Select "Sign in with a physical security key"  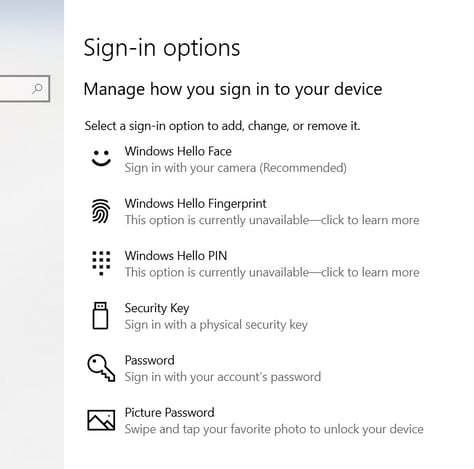(216, 325)
